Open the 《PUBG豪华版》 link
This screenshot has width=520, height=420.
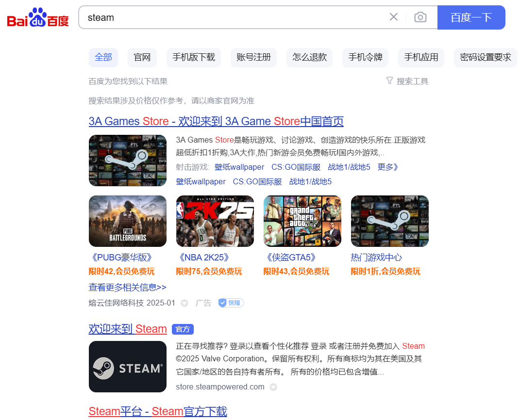click(122, 258)
